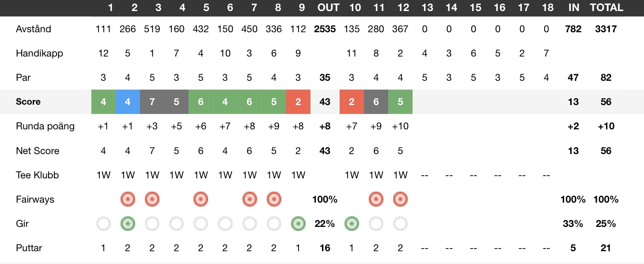Screen dimensions: 644x264
Task: Click the green GIR icon for hole 9
Action: click(x=298, y=224)
